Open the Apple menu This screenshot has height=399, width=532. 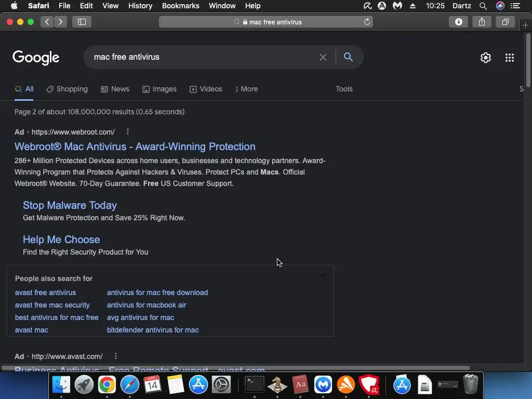pos(14,6)
